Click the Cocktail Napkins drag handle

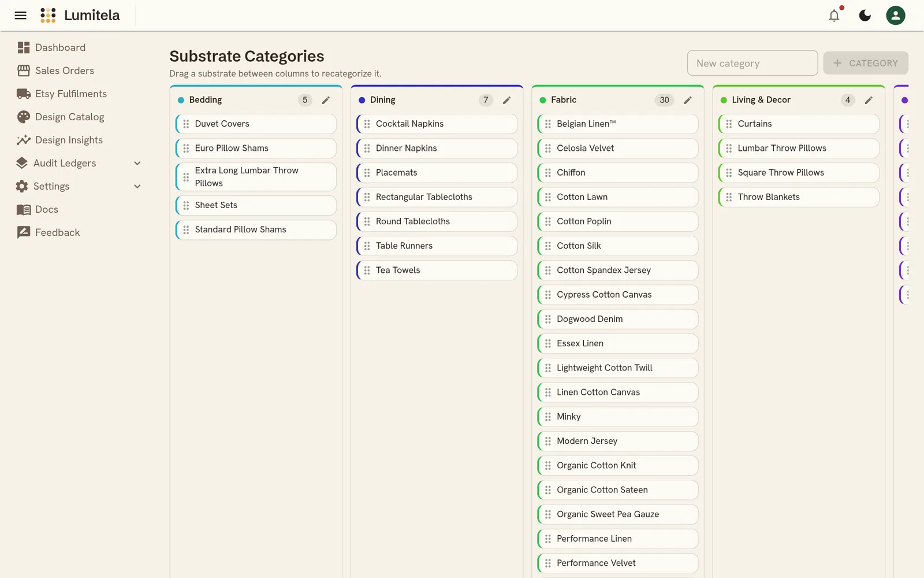(x=367, y=124)
